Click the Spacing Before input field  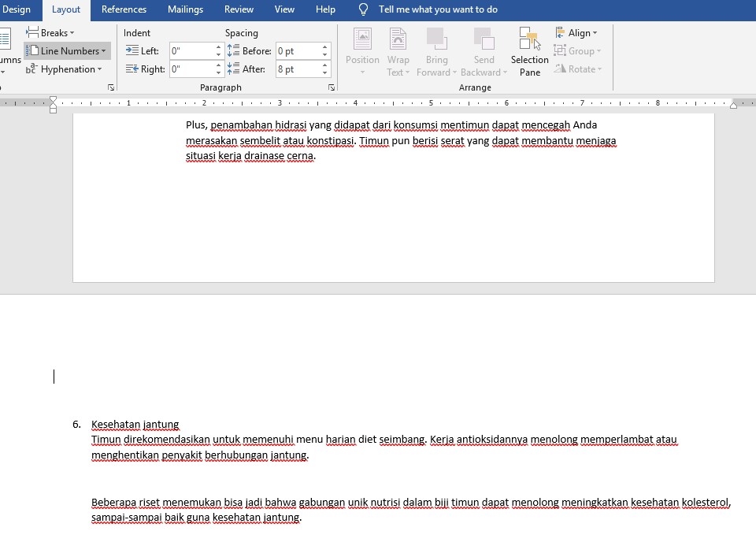coord(297,51)
